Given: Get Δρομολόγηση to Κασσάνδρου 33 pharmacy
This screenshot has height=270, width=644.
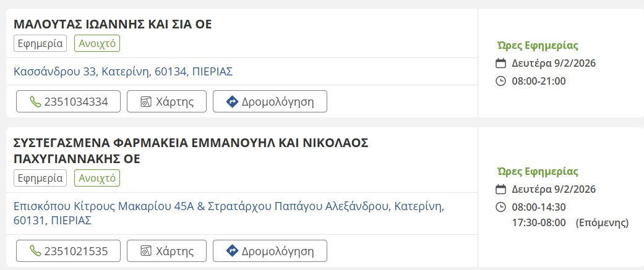Looking at the screenshot, I should tap(270, 102).
